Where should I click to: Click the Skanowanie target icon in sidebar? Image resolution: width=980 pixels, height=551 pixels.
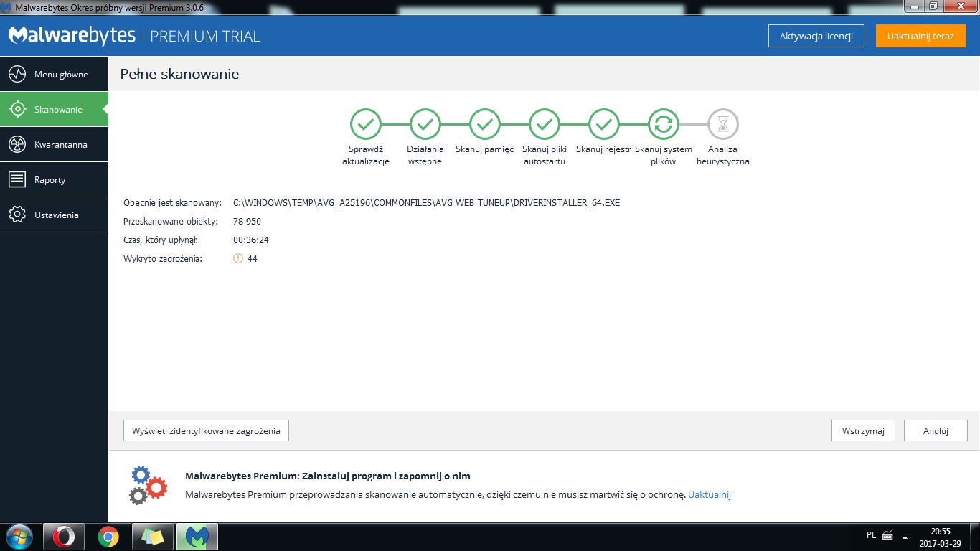[x=18, y=109]
